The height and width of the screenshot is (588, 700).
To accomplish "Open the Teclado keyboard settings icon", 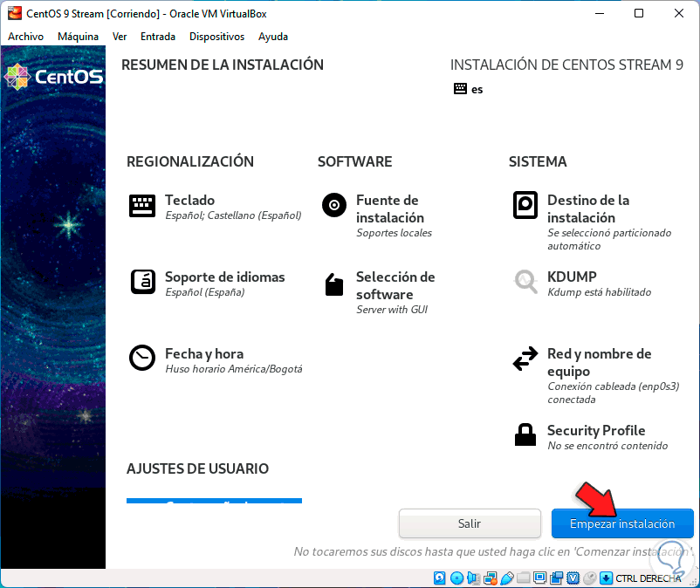I will (x=142, y=206).
